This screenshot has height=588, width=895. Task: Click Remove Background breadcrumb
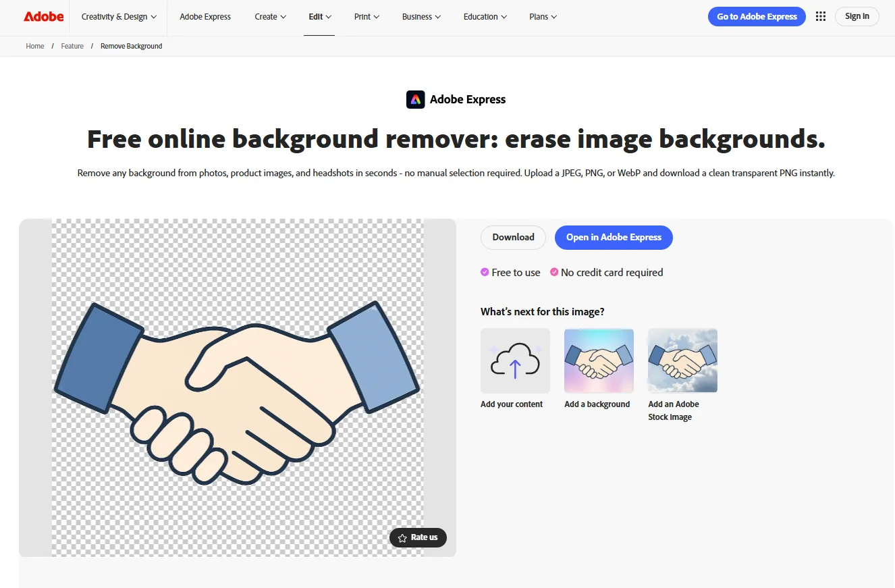tap(132, 46)
